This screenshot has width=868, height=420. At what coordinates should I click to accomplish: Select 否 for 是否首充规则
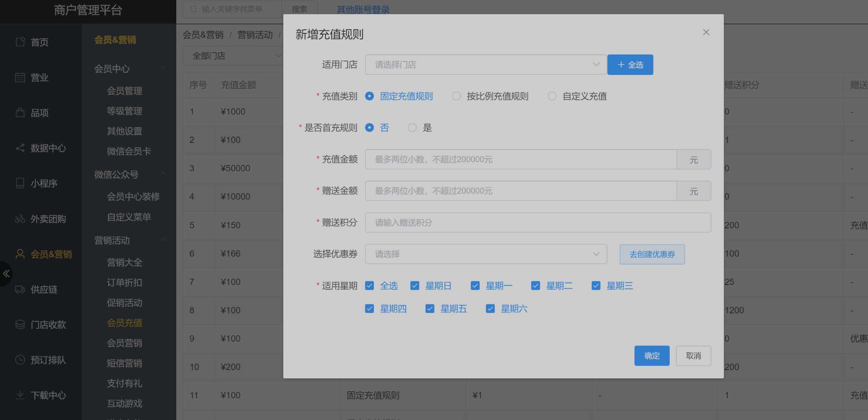pyautogui.click(x=369, y=128)
